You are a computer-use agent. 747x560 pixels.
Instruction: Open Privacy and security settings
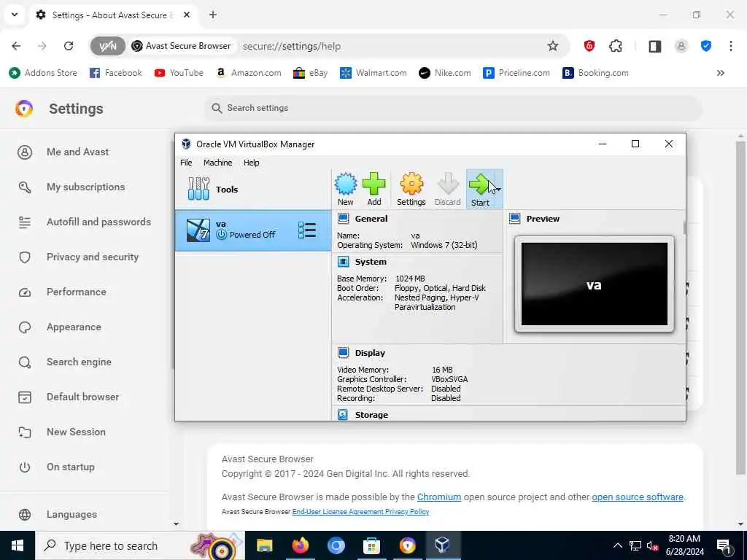tap(93, 257)
